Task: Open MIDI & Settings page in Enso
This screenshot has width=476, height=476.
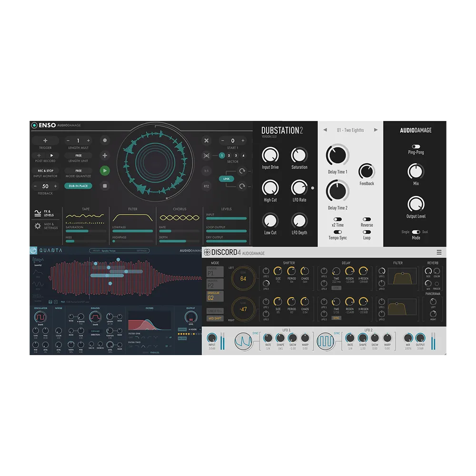Action: click(x=46, y=226)
